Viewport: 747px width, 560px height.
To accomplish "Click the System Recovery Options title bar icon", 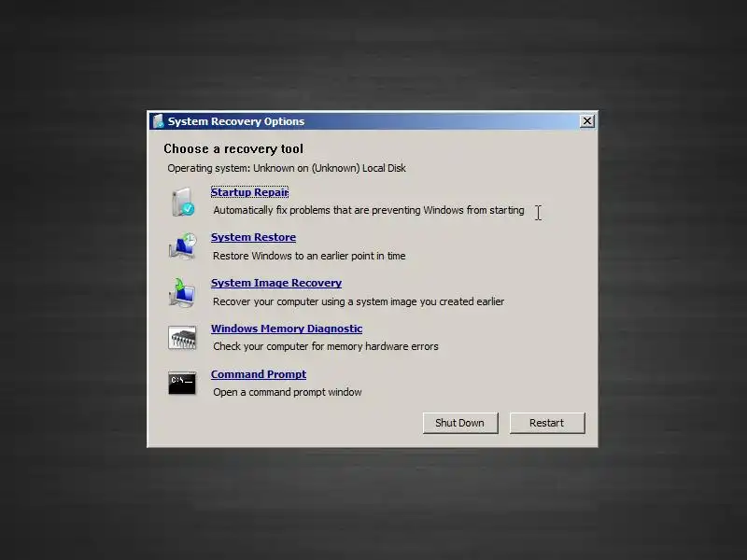I will pos(158,121).
